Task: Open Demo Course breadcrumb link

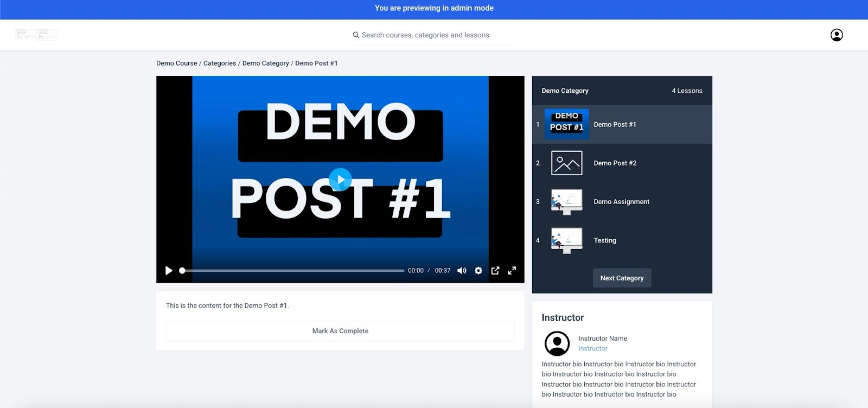Action: (176, 63)
